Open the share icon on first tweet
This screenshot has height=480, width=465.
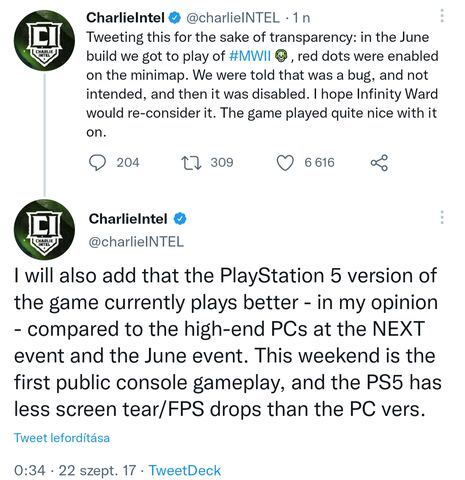coord(379,163)
